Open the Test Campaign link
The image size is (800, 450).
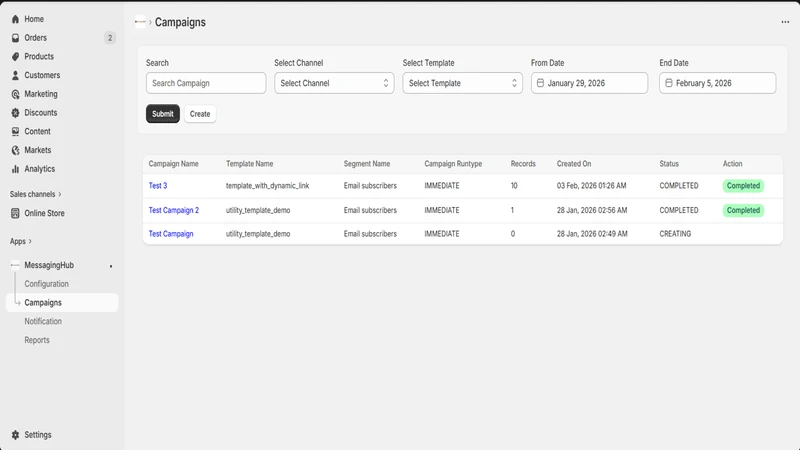pos(171,234)
